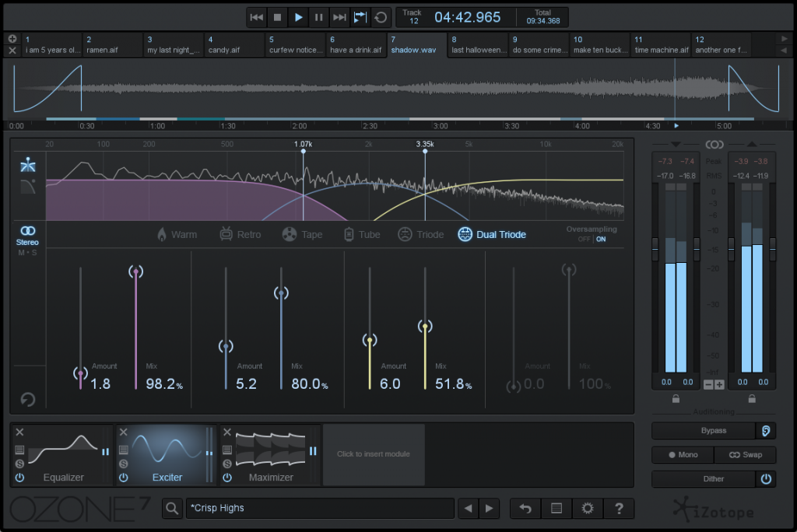This screenshot has width=797, height=532.
Task: Solo the Maximizer module
Action: tap(227, 463)
